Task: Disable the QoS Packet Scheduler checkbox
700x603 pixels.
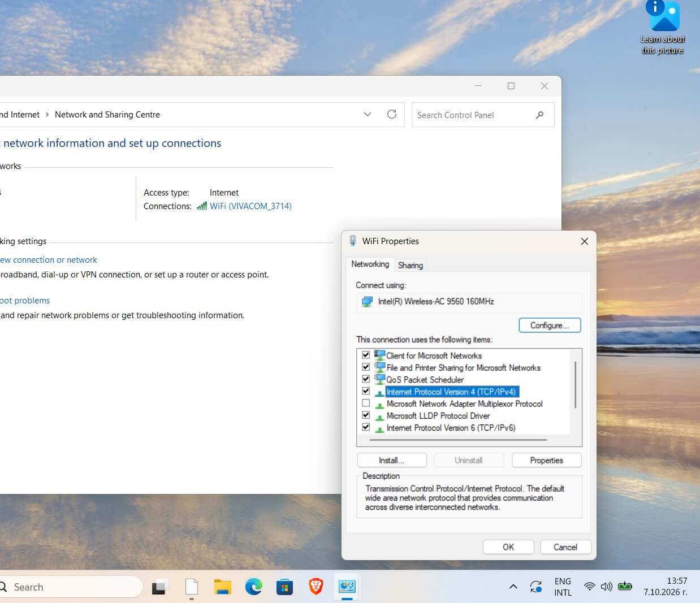Action: tap(366, 379)
